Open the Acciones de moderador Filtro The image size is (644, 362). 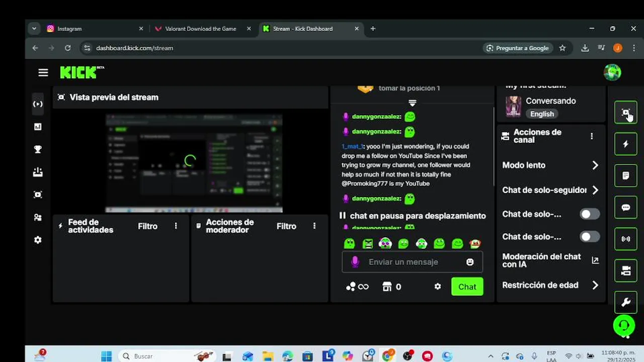286,226
